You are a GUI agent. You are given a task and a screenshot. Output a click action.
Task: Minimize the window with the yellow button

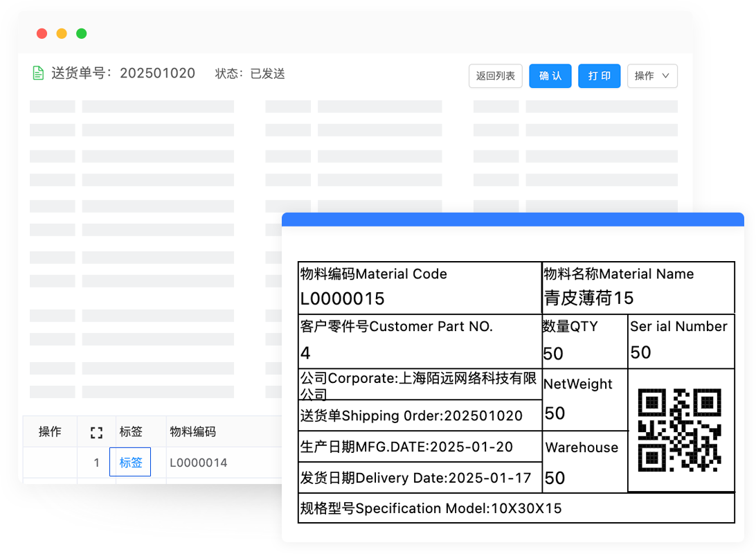(x=62, y=33)
